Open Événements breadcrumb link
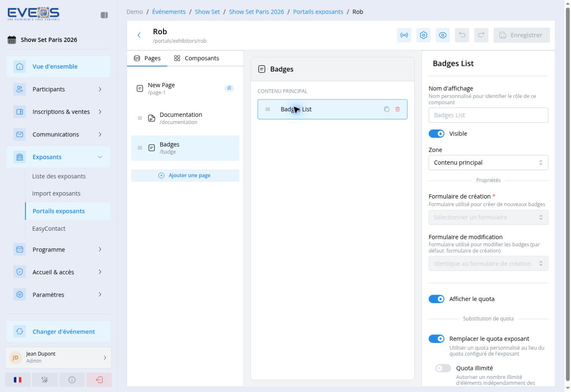571x392 pixels. pos(169,12)
